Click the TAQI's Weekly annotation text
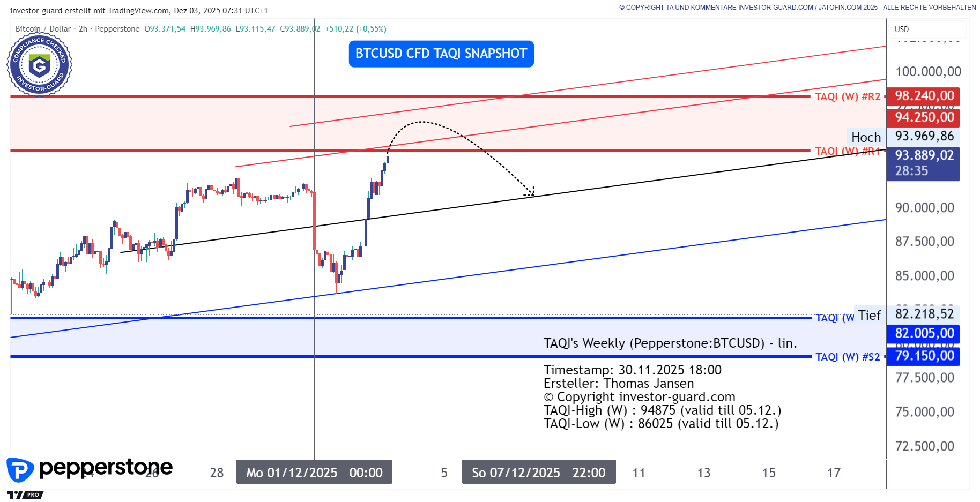Image resolution: width=980 pixels, height=502 pixels. tap(670, 343)
